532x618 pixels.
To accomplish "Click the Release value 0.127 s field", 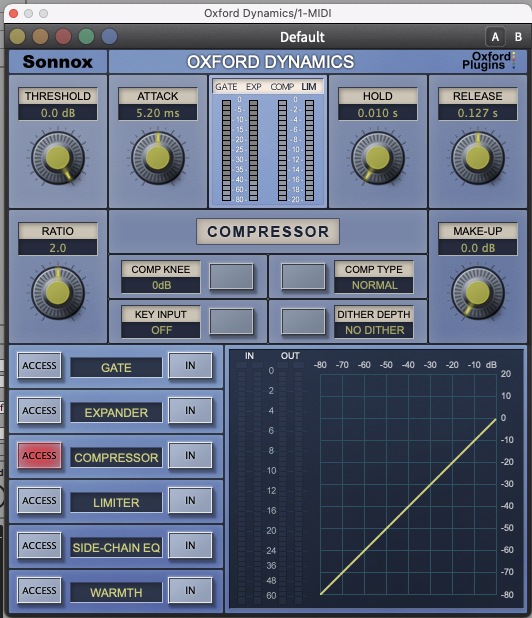I will point(478,113).
